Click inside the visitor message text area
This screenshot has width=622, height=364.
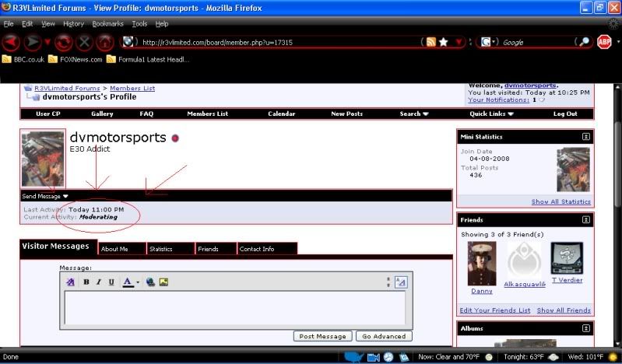point(235,308)
